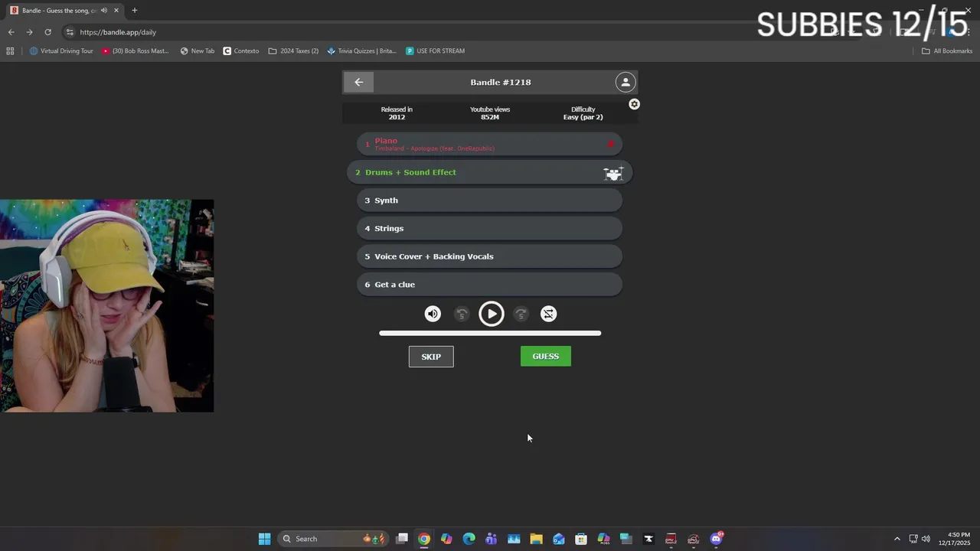Click the Bandle #1218 title

(x=501, y=82)
